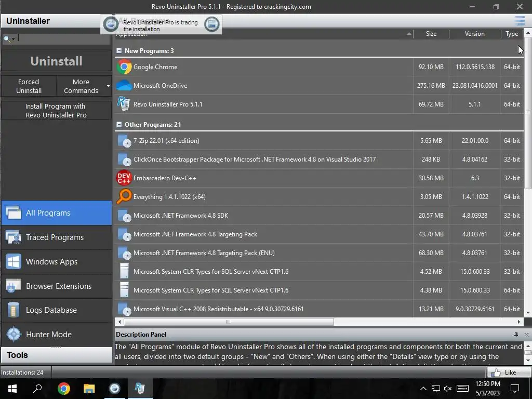The width and height of the screenshot is (532, 399).
Task: Sort list by Version column header
Action: (475, 34)
